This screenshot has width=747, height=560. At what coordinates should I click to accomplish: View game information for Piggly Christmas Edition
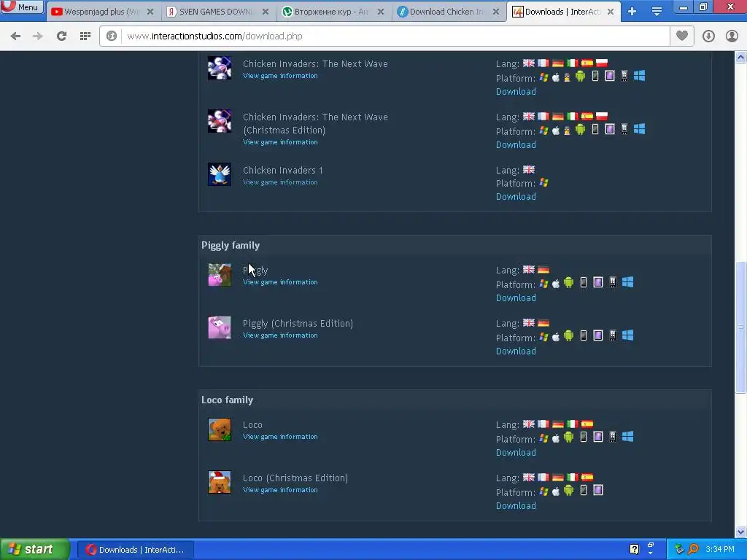pyautogui.click(x=280, y=335)
